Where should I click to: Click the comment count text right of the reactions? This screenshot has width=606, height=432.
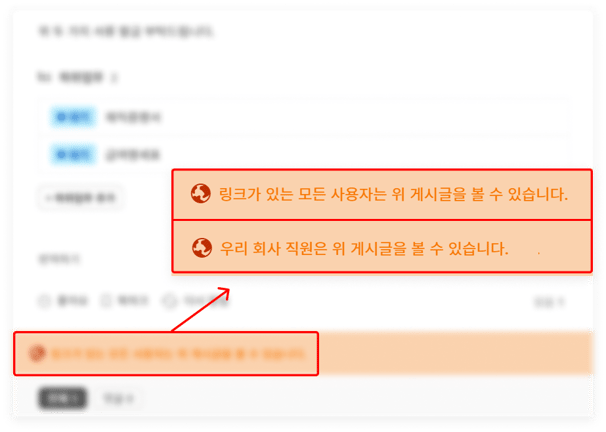click(549, 301)
